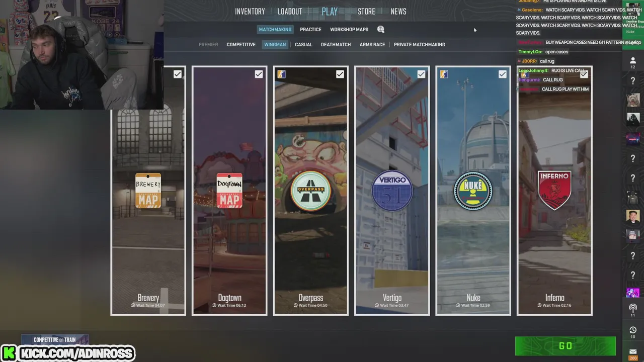
Task: Click the Inferno red shield emblem
Action: click(554, 190)
